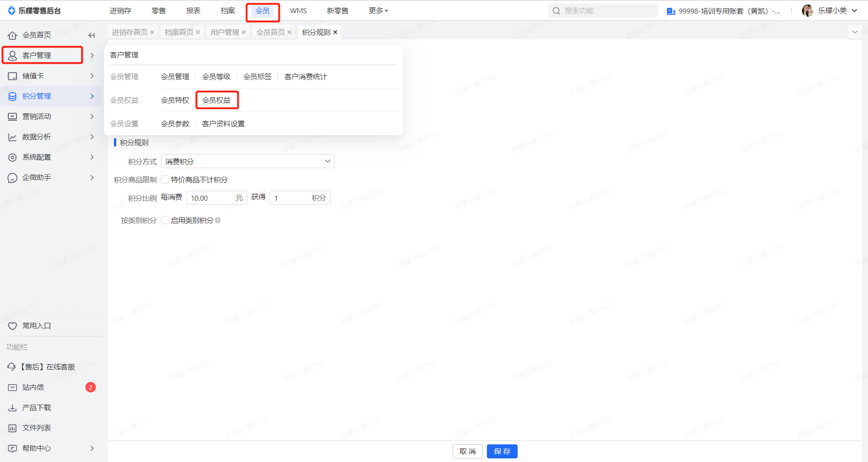This screenshot has width=868, height=462.
Task: Open 会员特权 link
Action: click(x=175, y=100)
